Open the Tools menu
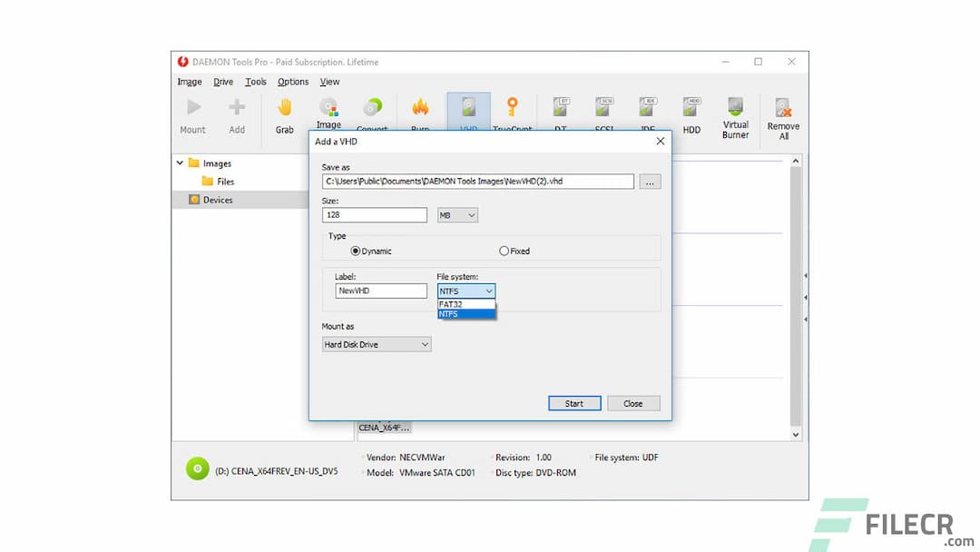 pyautogui.click(x=255, y=81)
